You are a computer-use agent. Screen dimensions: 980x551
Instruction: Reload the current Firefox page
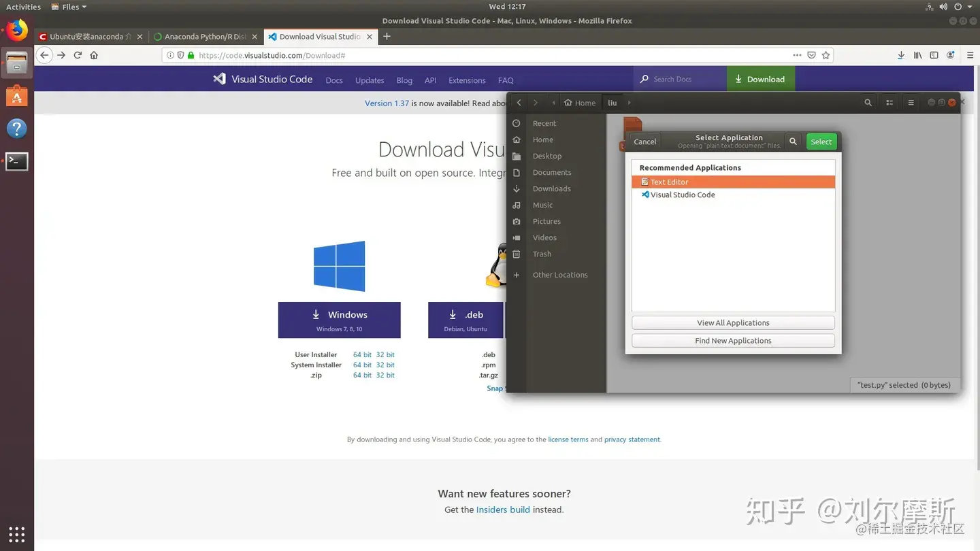[78, 55]
